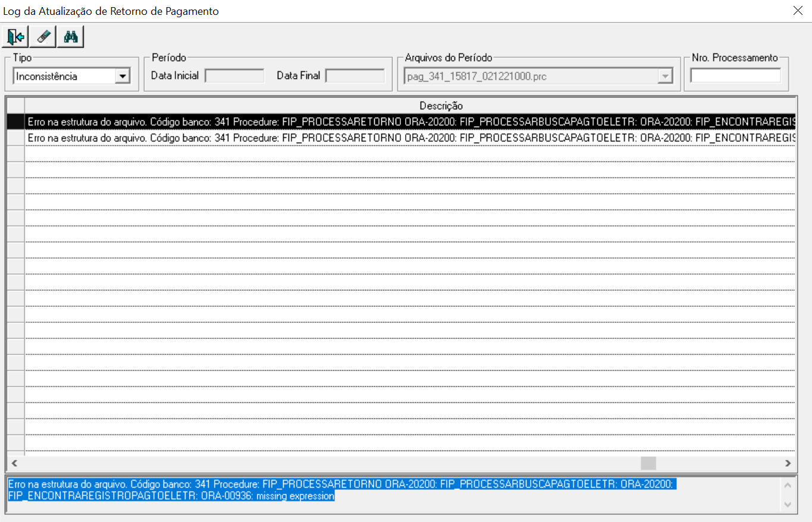Click the row selector of second error row
Image resolution: width=812 pixels, height=522 pixels.
[15, 137]
